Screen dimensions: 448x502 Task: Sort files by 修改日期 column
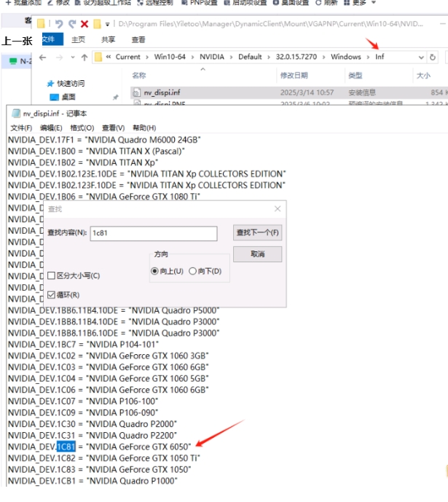pyautogui.click(x=294, y=76)
